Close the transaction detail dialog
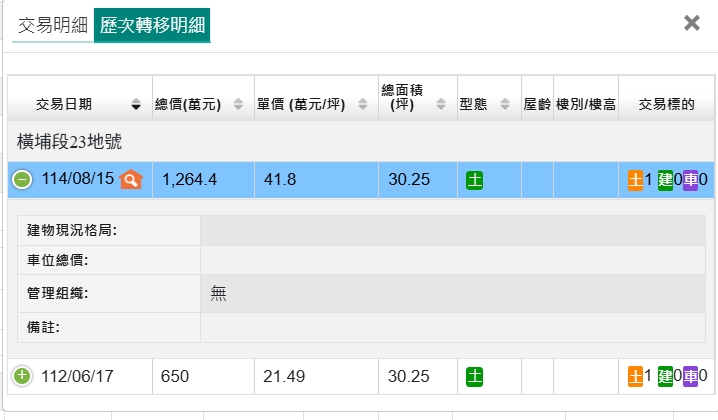 [x=691, y=23]
